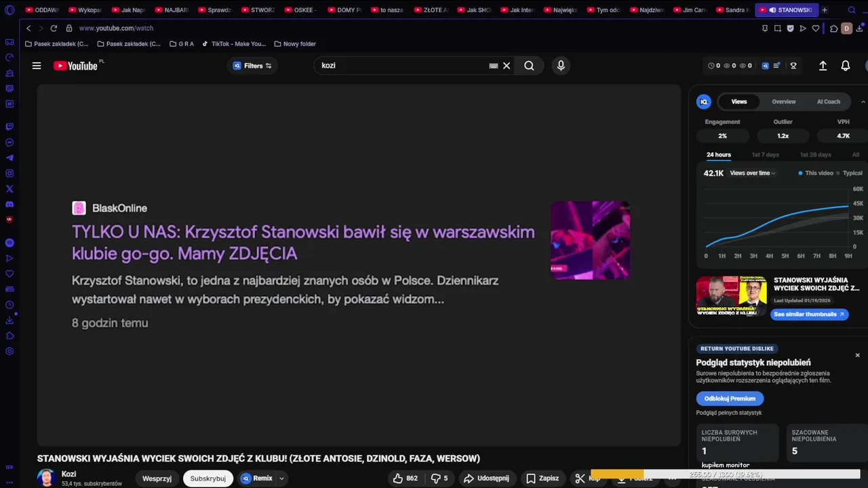The width and height of the screenshot is (868, 488).
Task: Go to YouTube home via logo
Action: 75,66
